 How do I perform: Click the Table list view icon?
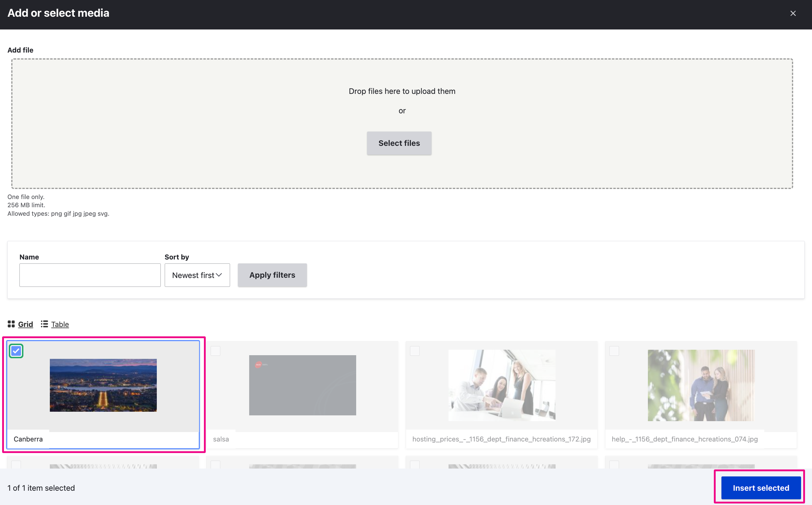point(44,324)
